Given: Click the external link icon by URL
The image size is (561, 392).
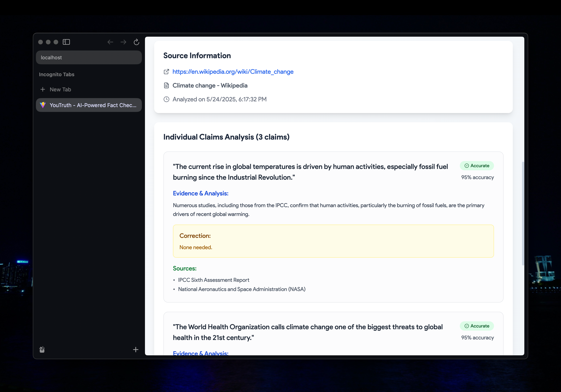Looking at the screenshot, I should (x=166, y=72).
